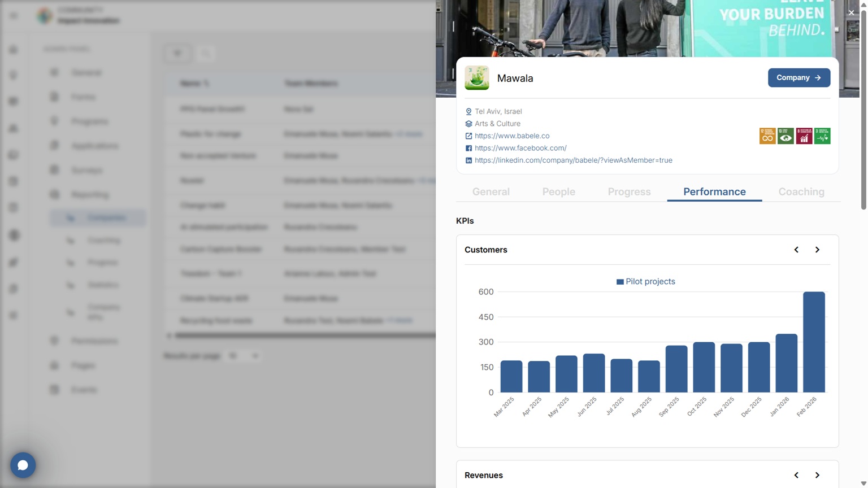Click the Tel Aviv, Israel location text
868x488 pixels.
point(498,112)
